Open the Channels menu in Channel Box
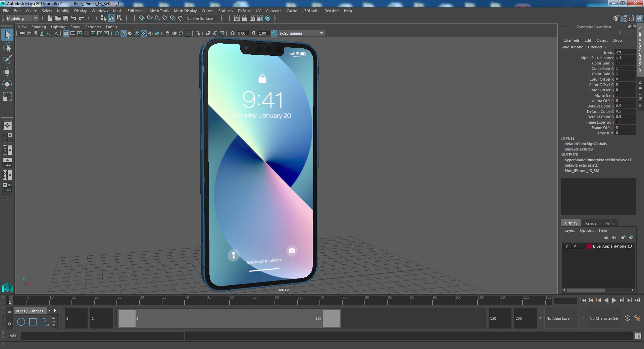644x349 pixels. click(x=572, y=40)
